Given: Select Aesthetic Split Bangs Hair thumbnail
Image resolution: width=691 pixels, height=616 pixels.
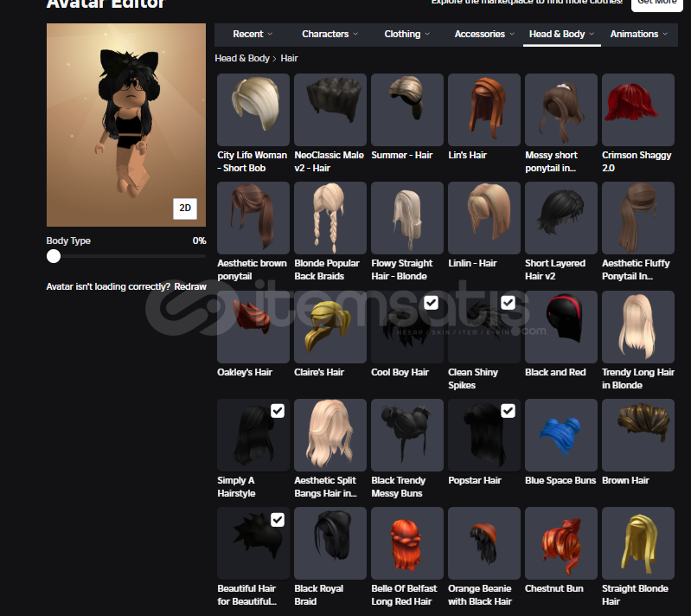Looking at the screenshot, I should [x=330, y=435].
